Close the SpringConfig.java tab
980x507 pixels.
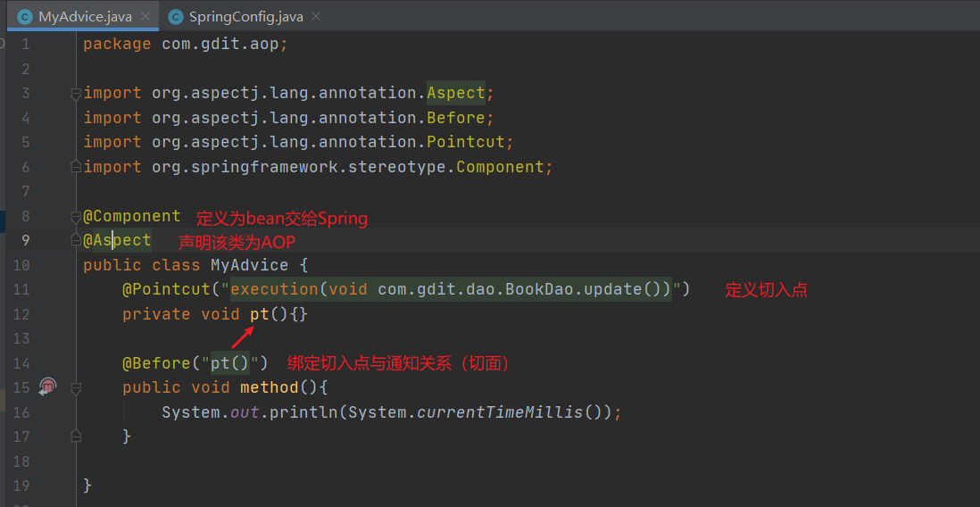[316, 17]
